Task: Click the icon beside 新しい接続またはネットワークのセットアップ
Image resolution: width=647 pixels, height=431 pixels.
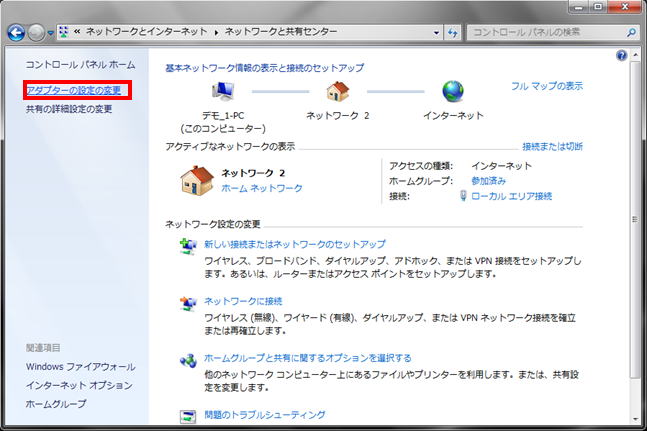Action: click(x=187, y=246)
